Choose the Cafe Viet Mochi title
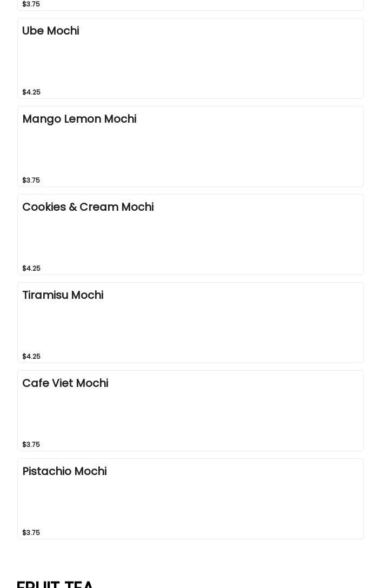Viewport: 381px width, 588px height. click(x=65, y=383)
